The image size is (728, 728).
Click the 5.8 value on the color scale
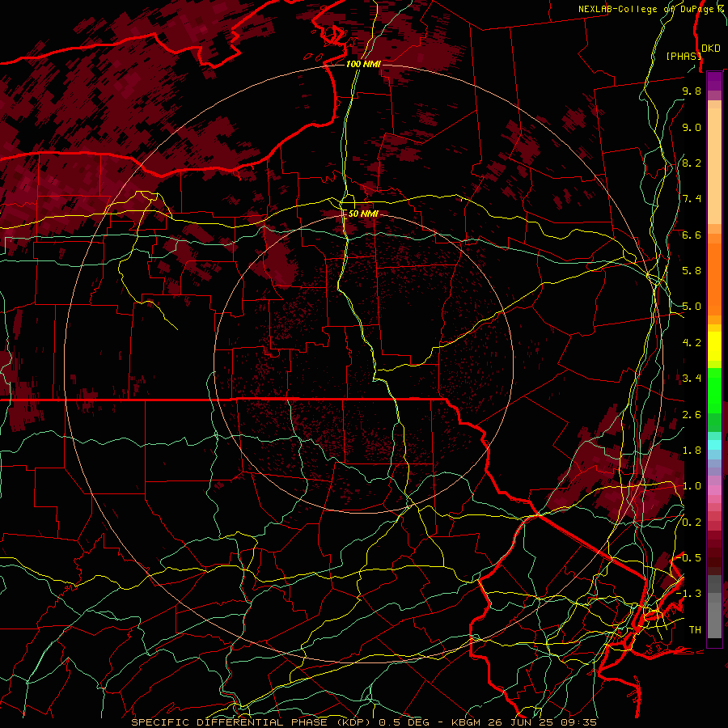pyautogui.click(x=692, y=271)
